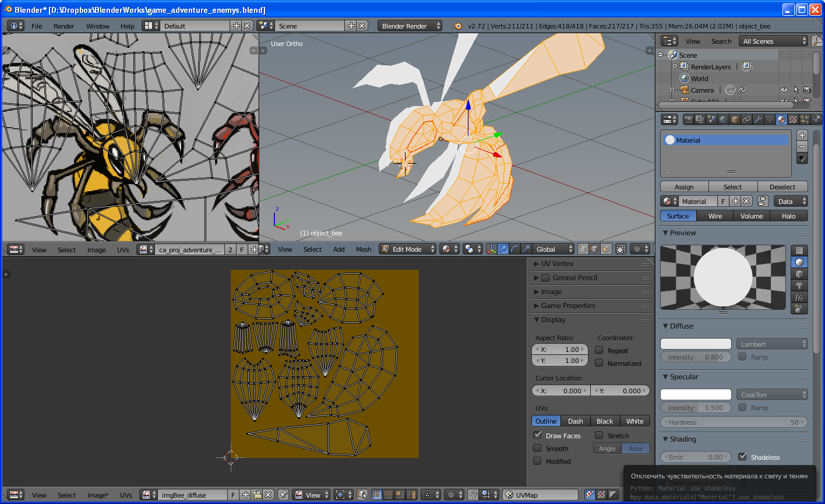Toggle keep UV and edit mode selection sync

tap(362, 495)
